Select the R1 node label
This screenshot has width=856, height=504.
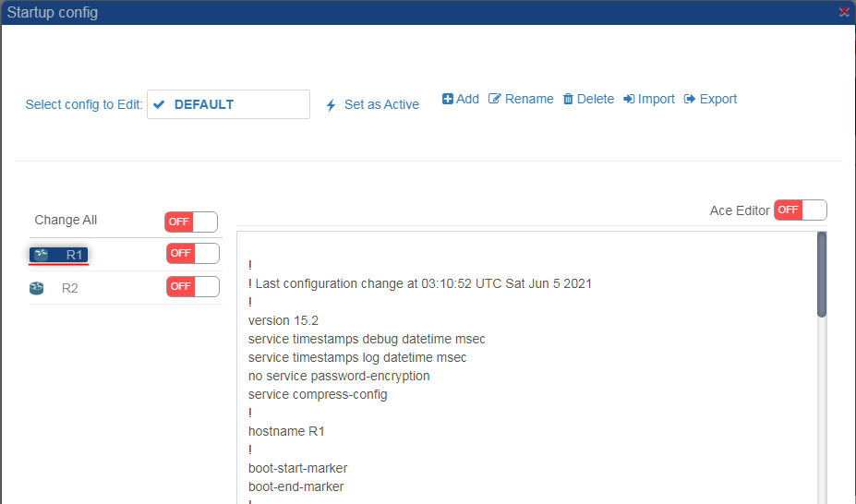(74, 255)
